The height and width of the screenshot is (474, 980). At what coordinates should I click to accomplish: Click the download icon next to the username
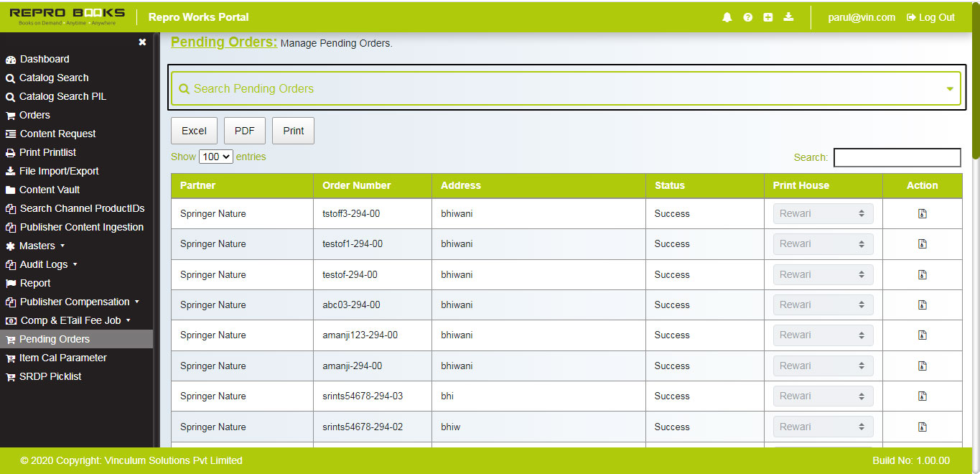coord(788,17)
